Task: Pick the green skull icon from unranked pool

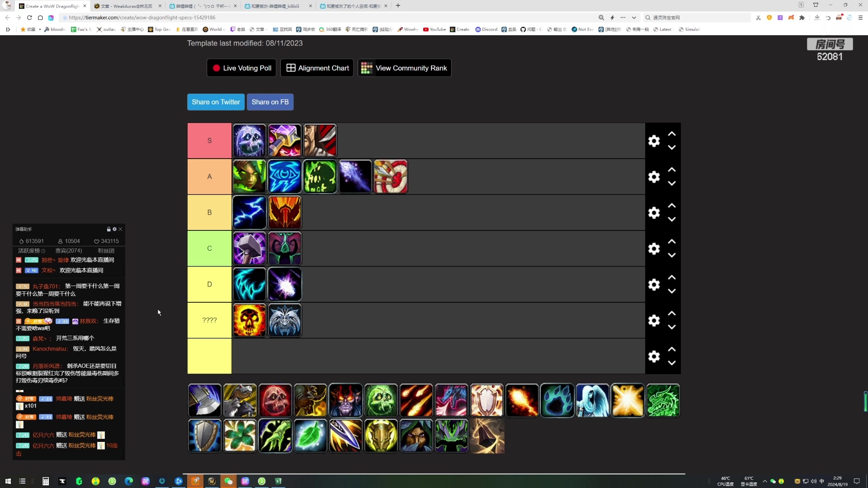Action: point(381,401)
